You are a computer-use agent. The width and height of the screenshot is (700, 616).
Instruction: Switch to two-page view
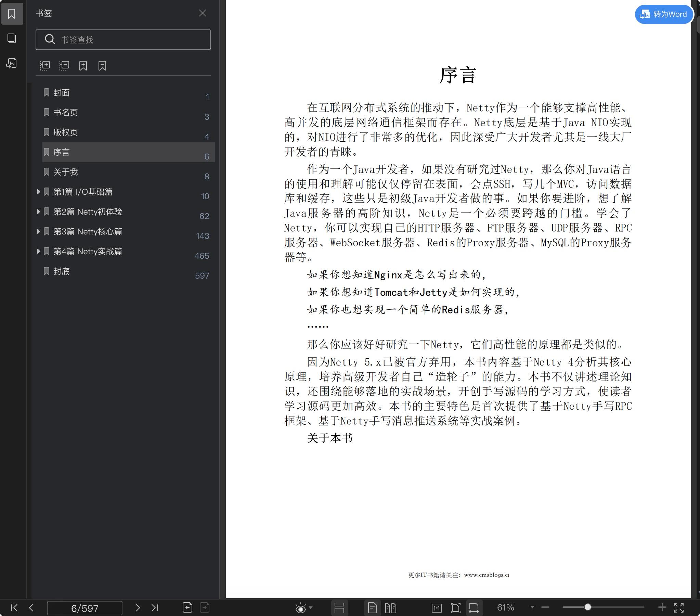[x=390, y=608]
